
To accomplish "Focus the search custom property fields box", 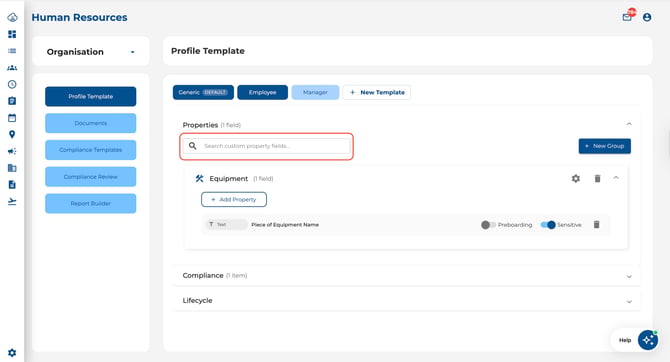I will pos(267,146).
